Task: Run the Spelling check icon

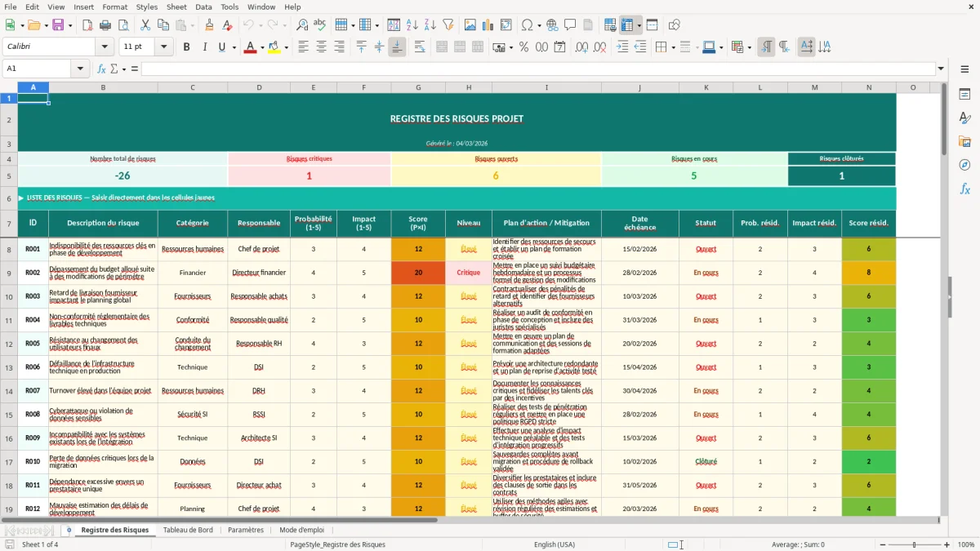Action: click(320, 25)
